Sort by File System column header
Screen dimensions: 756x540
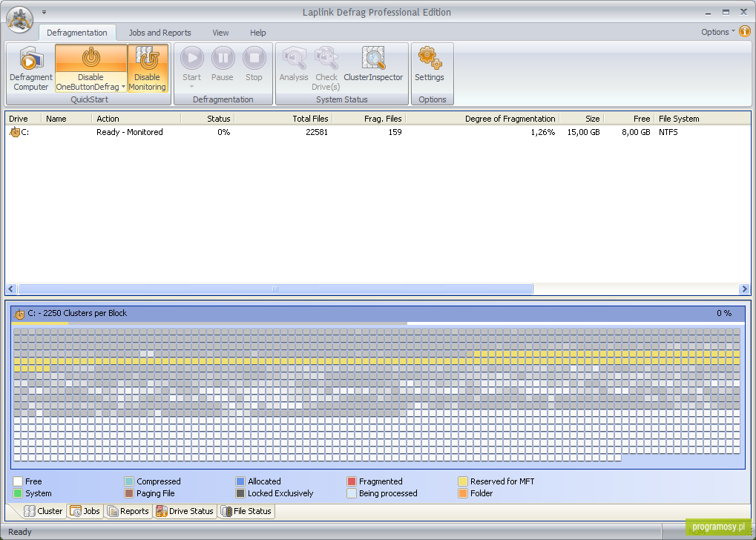[x=702, y=119]
